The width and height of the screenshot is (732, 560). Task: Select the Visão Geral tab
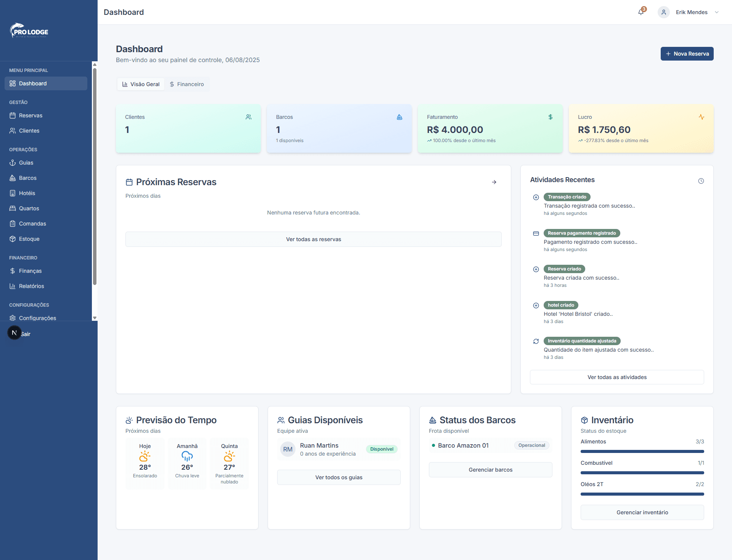click(141, 84)
